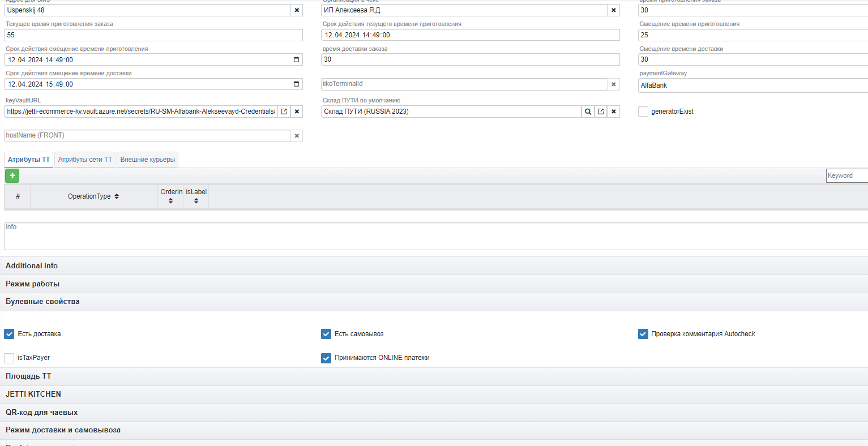Viewport: 868px width, 446px height.
Task: Uncheck Проверка комментария Autocheck
Action: coord(643,334)
